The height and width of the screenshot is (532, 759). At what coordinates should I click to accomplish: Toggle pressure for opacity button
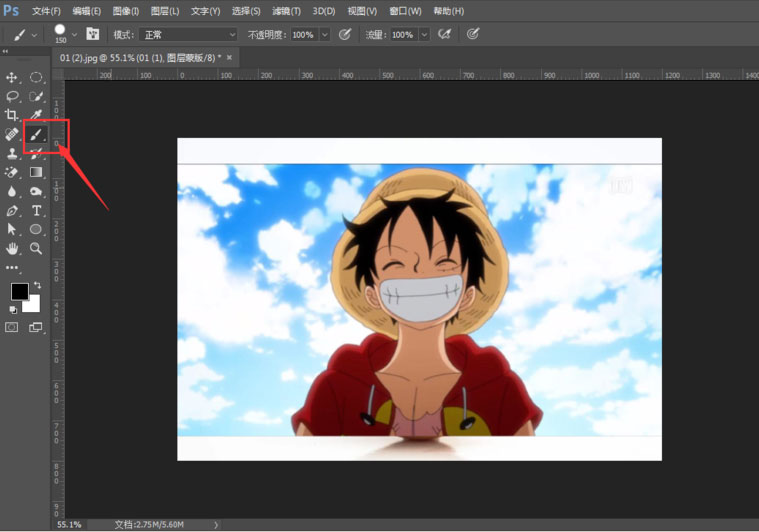click(x=345, y=34)
